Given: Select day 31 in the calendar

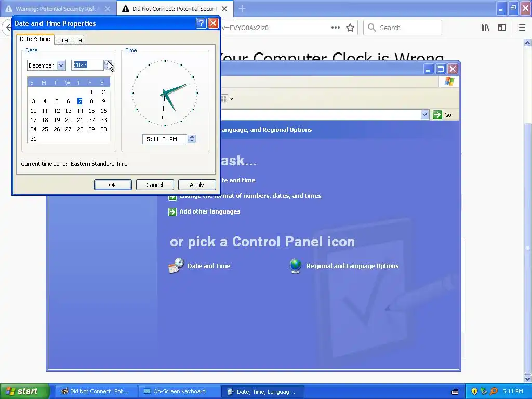Looking at the screenshot, I should coord(33,139).
